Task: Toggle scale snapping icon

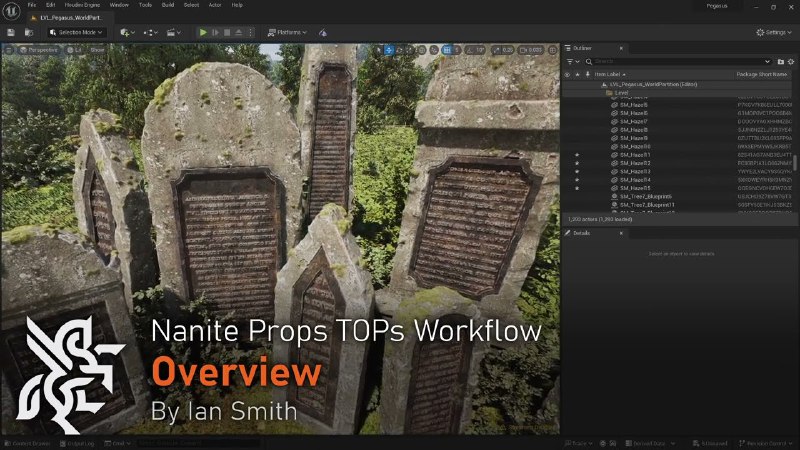Action: click(496, 50)
